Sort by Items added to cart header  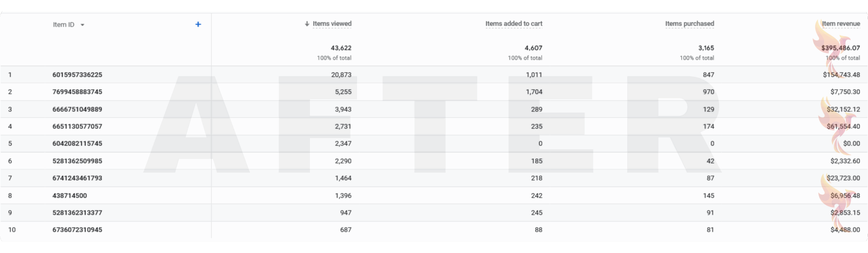[514, 24]
